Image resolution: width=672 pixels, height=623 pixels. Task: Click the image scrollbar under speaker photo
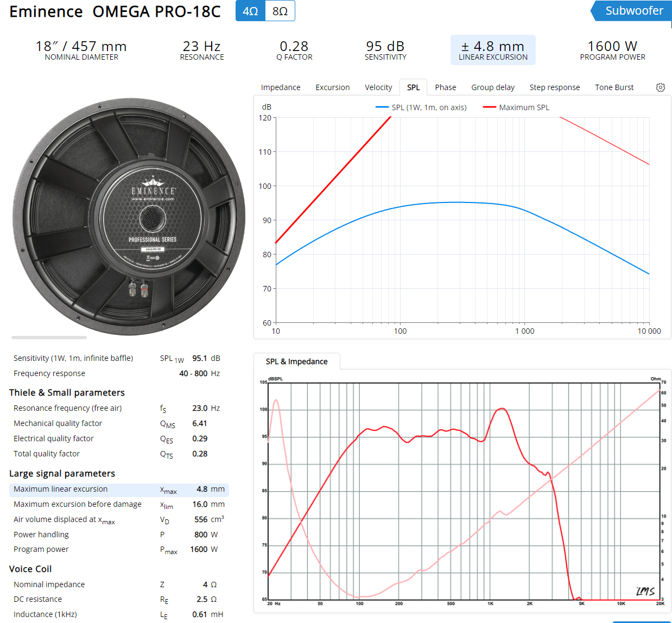tap(49, 338)
